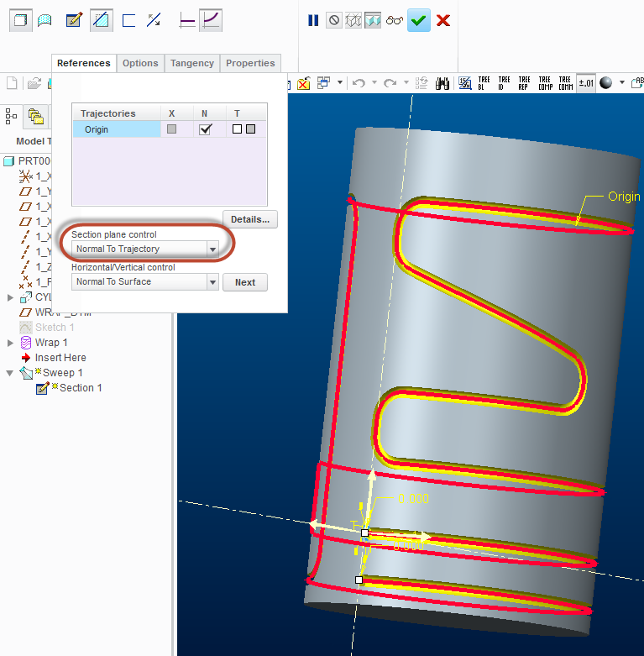Click the Details... button

tap(250, 219)
